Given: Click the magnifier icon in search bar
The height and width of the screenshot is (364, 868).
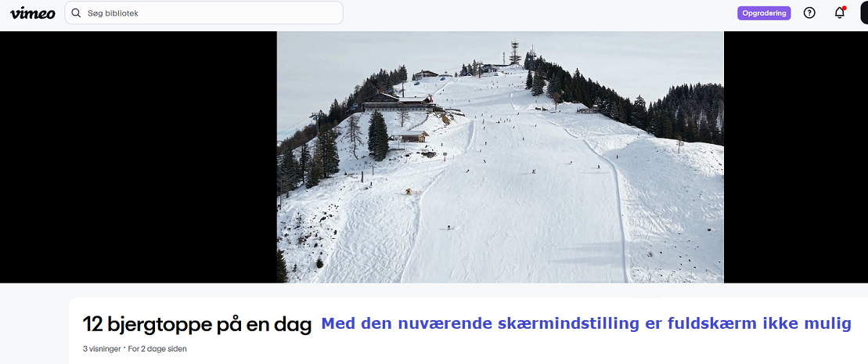Looking at the screenshot, I should [77, 13].
